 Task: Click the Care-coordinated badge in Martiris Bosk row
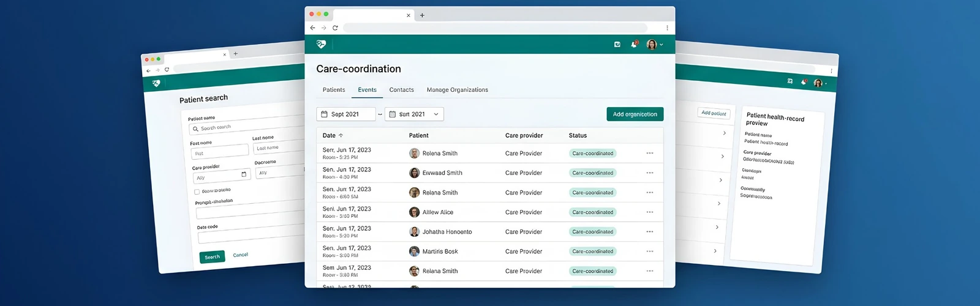593,252
